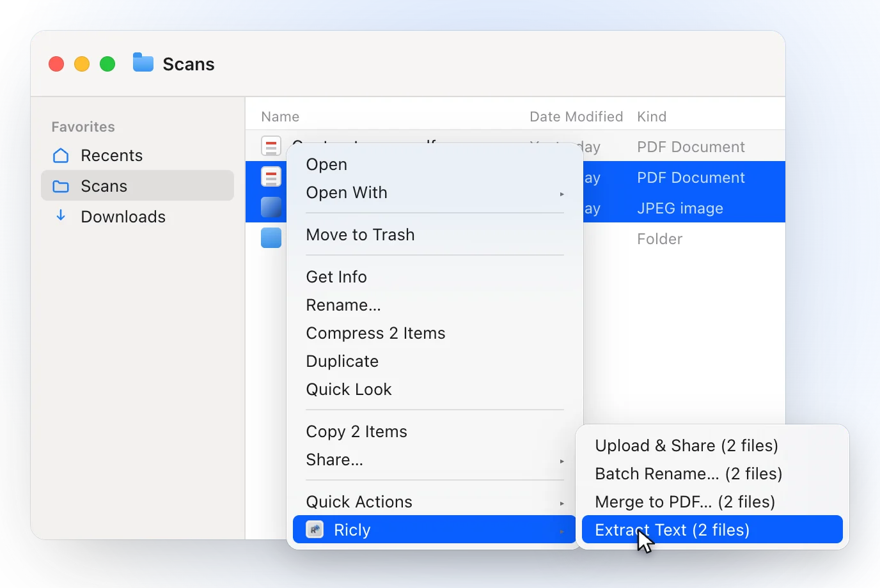Choose Rename… from context menu
Screen dimensions: 880x588
[435, 305]
